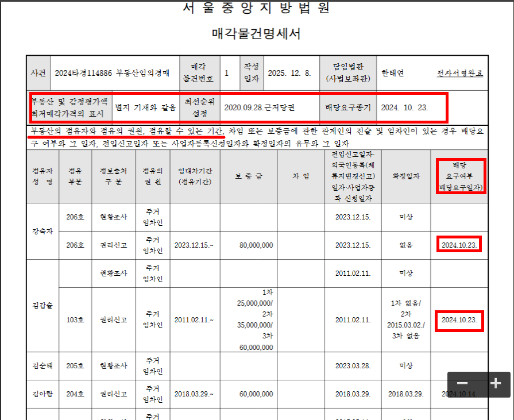Select unit 204호

(75, 394)
